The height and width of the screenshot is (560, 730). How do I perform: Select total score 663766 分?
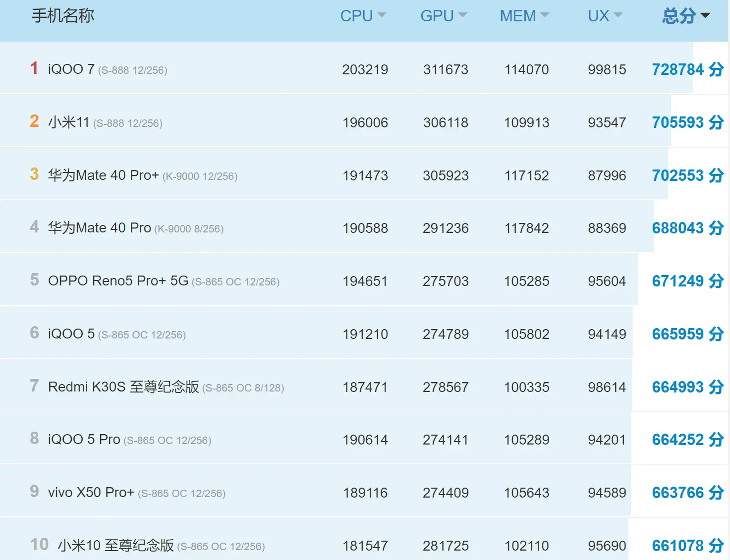688,493
